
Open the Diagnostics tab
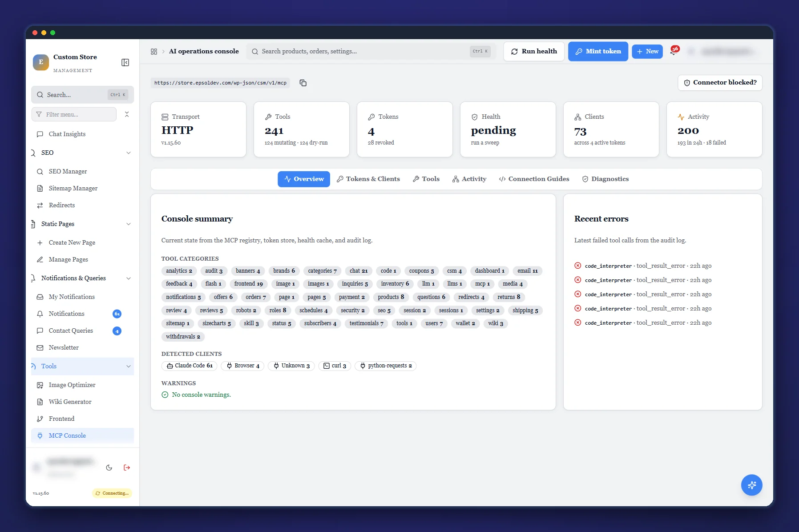(x=605, y=179)
